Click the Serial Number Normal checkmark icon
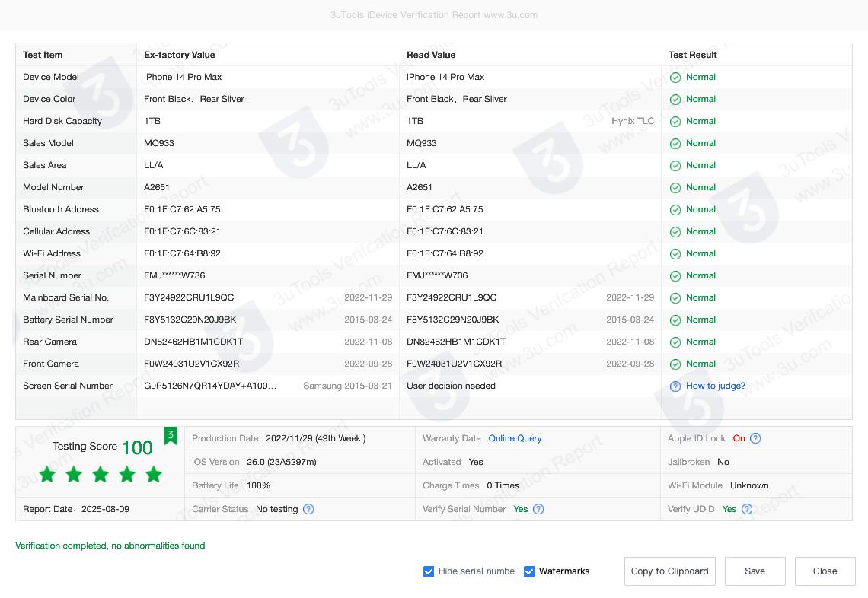Viewport: 868px width, 598px height. [x=675, y=276]
